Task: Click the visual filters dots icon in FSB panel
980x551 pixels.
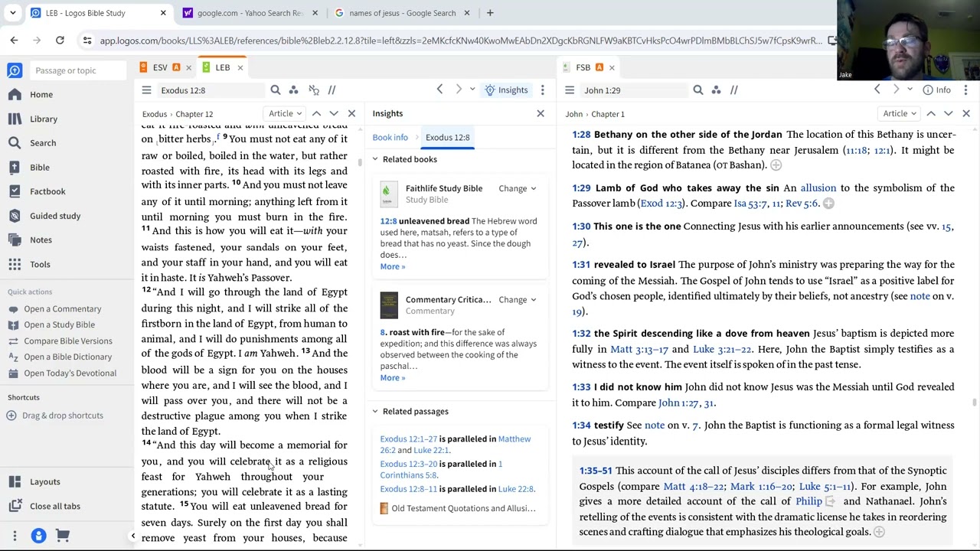Action: click(x=717, y=90)
